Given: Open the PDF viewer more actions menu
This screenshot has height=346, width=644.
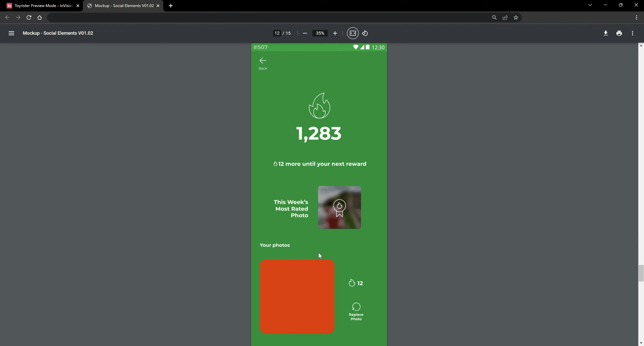Looking at the screenshot, I should (x=632, y=33).
